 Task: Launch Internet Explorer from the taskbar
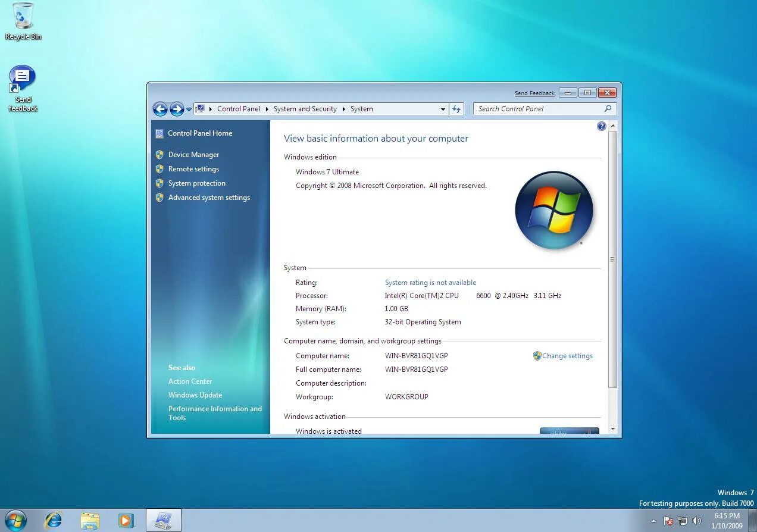tap(53, 520)
